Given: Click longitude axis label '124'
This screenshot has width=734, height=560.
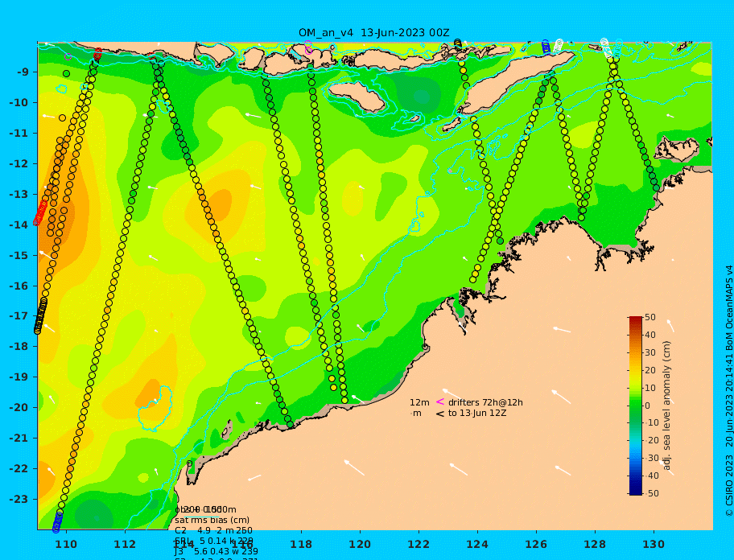Looking at the screenshot, I should click(477, 544).
